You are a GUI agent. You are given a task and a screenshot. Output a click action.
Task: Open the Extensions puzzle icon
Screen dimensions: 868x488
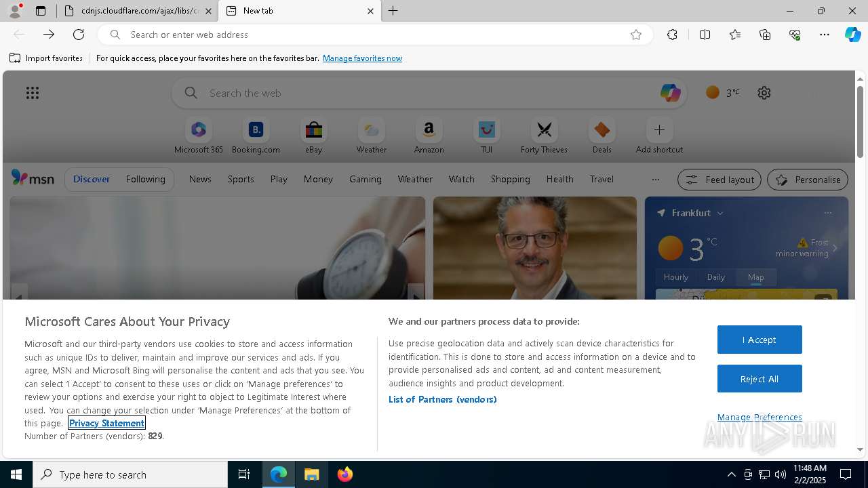click(x=672, y=35)
